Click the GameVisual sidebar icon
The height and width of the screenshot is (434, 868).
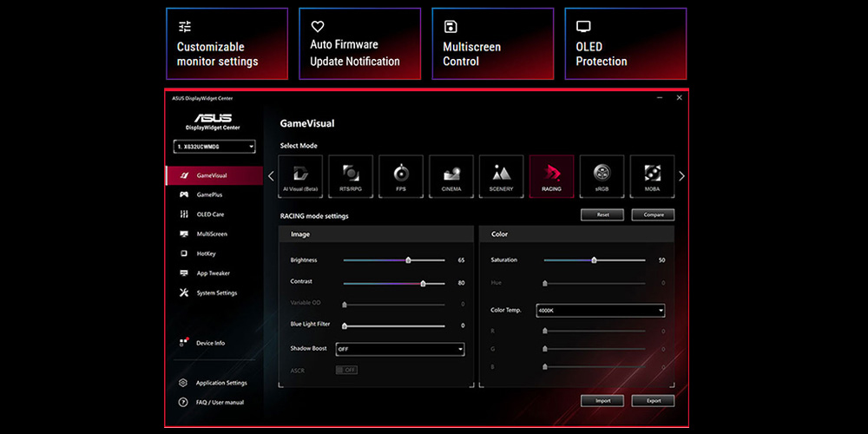point(185,175)
